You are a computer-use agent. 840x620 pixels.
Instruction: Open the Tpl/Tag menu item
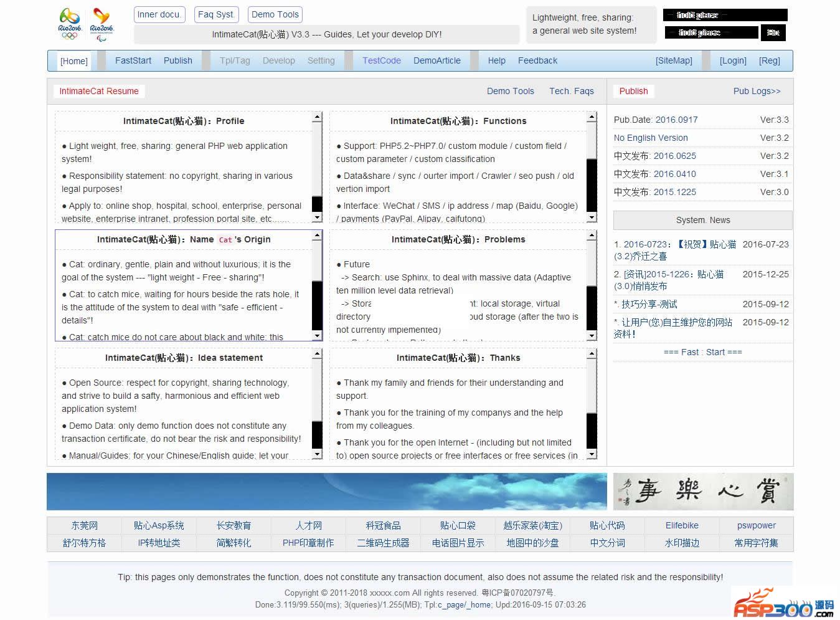235,60
